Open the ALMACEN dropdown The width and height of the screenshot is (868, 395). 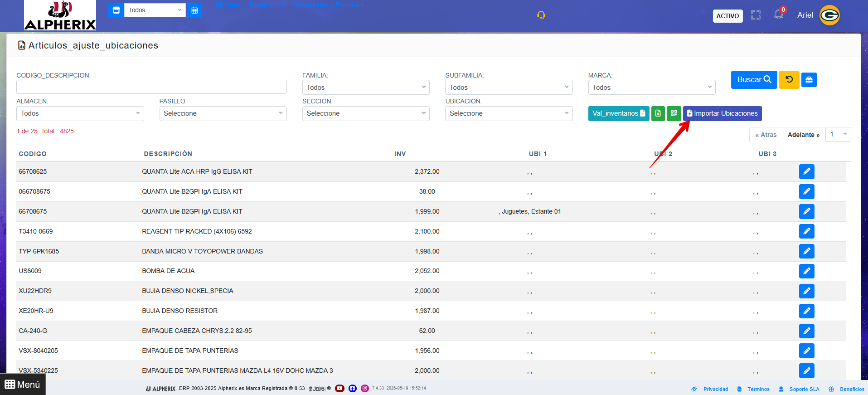[x=80, y=113]
